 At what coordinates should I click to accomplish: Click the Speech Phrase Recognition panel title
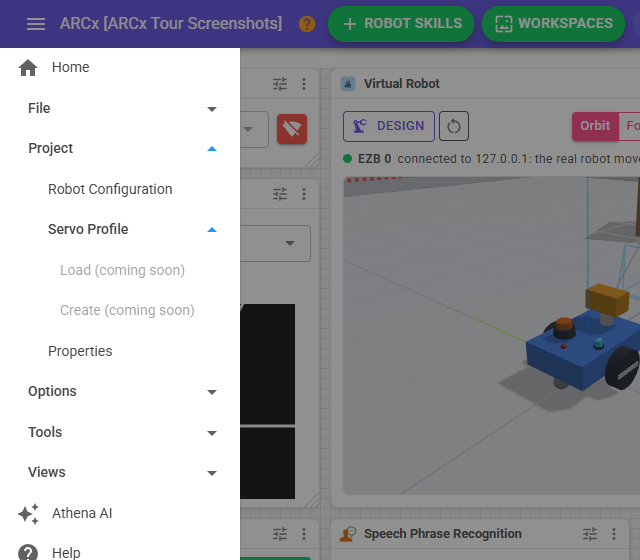(x=443, y=534)
